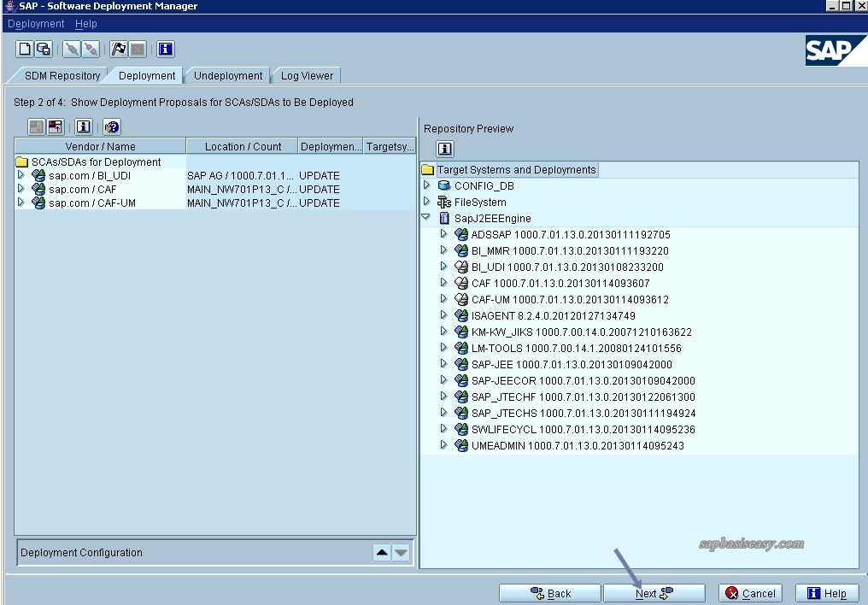Click the info icon under Repository Preview
Screen dimensions: 868x605
pyautogui.click(x=443, y=148)
